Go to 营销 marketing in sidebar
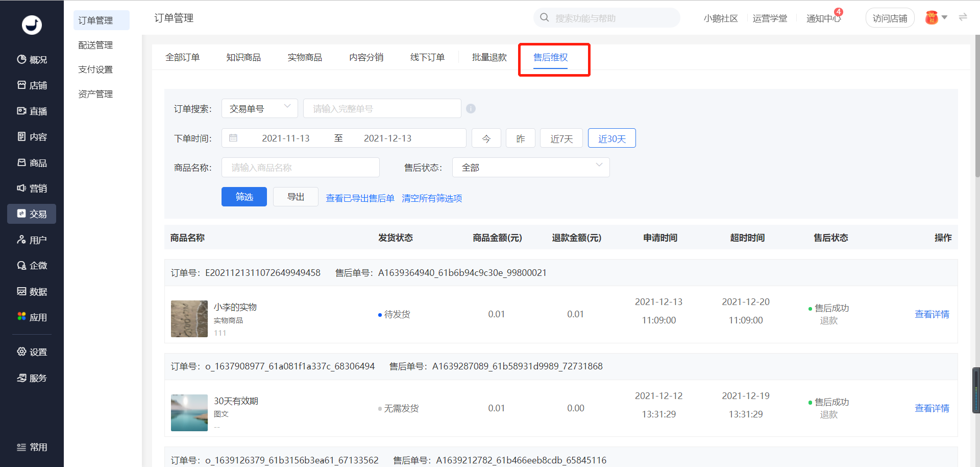The height and width of the screenshot is (467, 980). 32,188
